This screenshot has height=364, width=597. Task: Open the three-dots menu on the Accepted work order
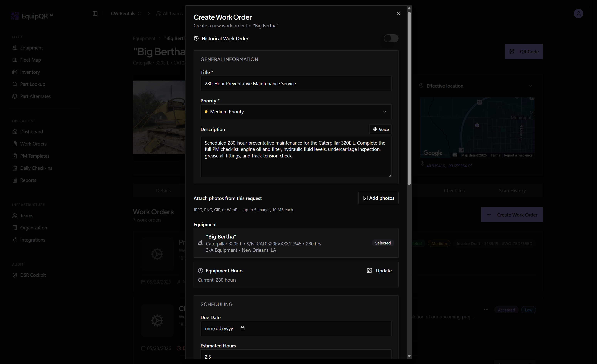486,310
